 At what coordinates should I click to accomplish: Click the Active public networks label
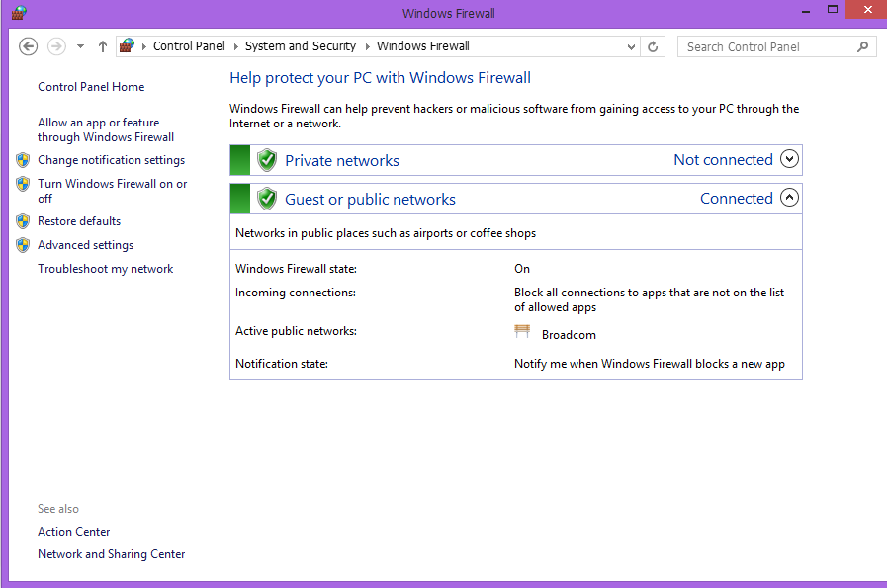pos(296,331)
